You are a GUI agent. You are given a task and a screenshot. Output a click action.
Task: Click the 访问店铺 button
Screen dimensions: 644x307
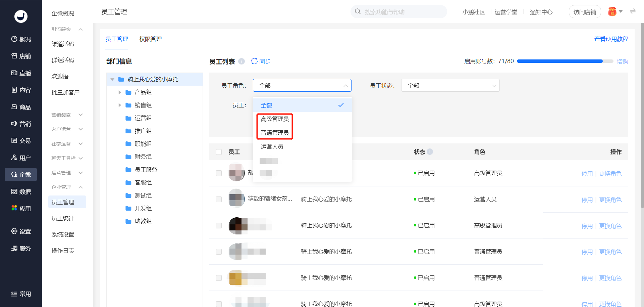[x=585, y=12]
